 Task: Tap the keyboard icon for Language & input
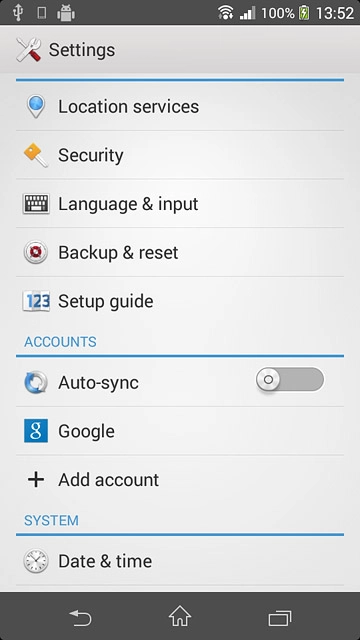36,204
